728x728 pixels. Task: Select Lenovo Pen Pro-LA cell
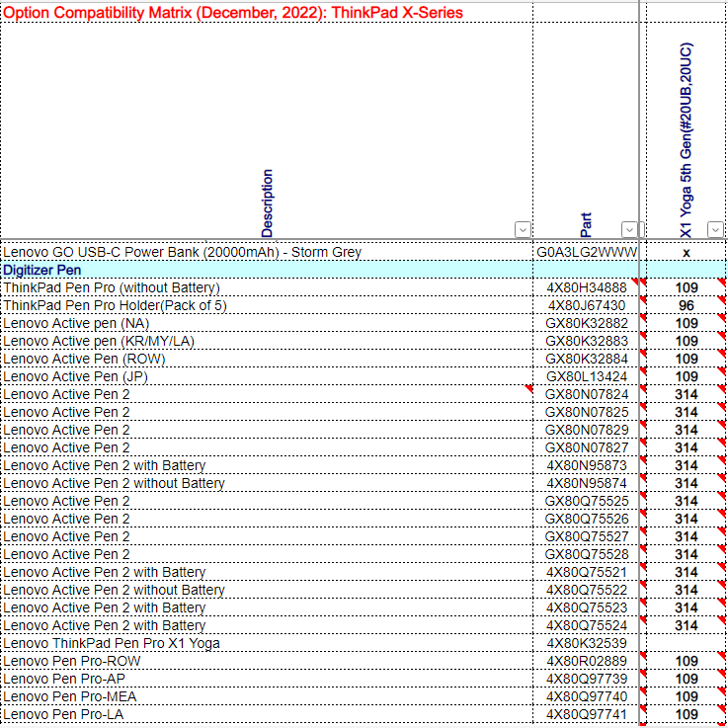267,714
